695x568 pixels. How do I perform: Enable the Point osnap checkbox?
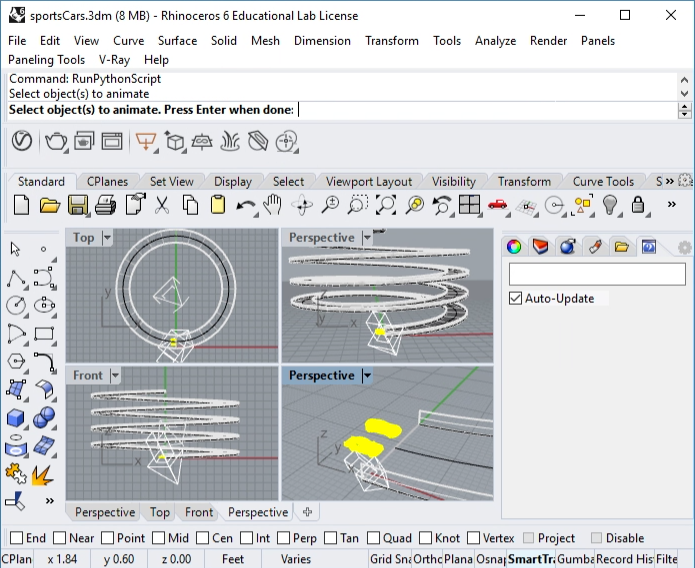107,538
